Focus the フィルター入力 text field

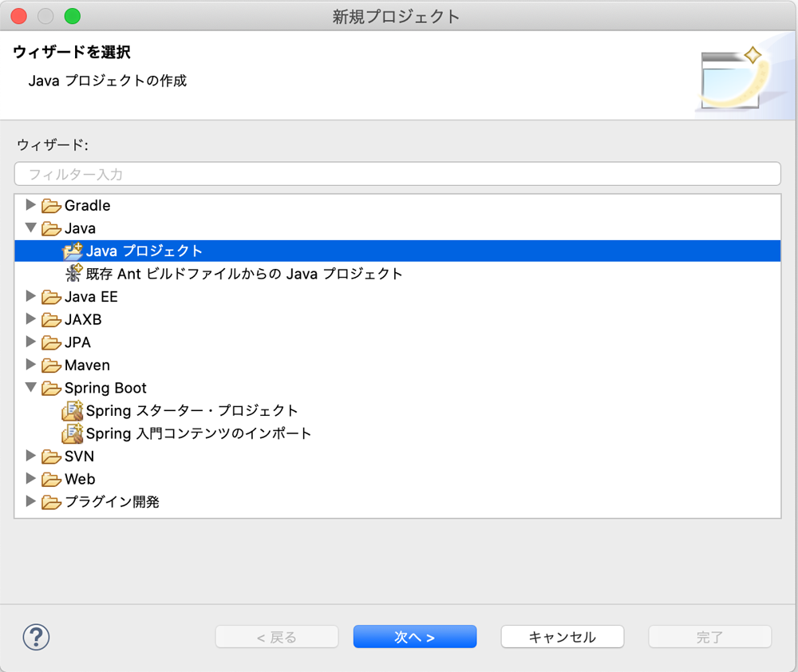[397, 174]
